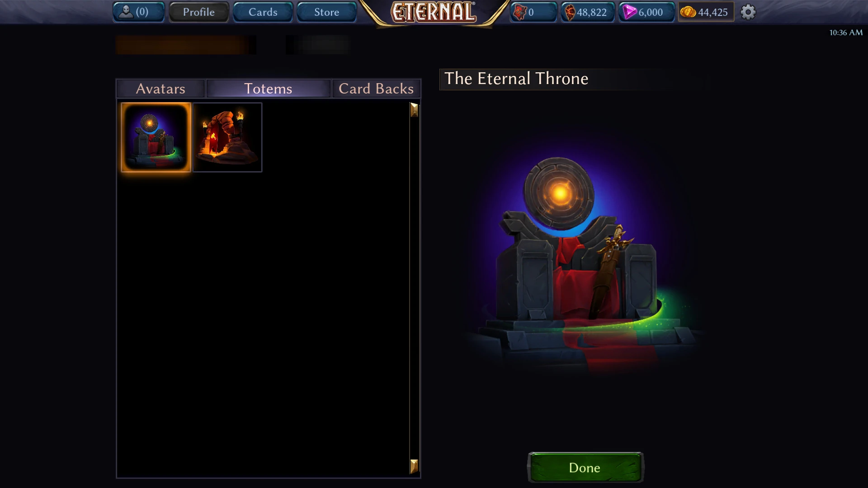Open the Profile page
This screenshot has height=488, width=868.
pos(199,12)
